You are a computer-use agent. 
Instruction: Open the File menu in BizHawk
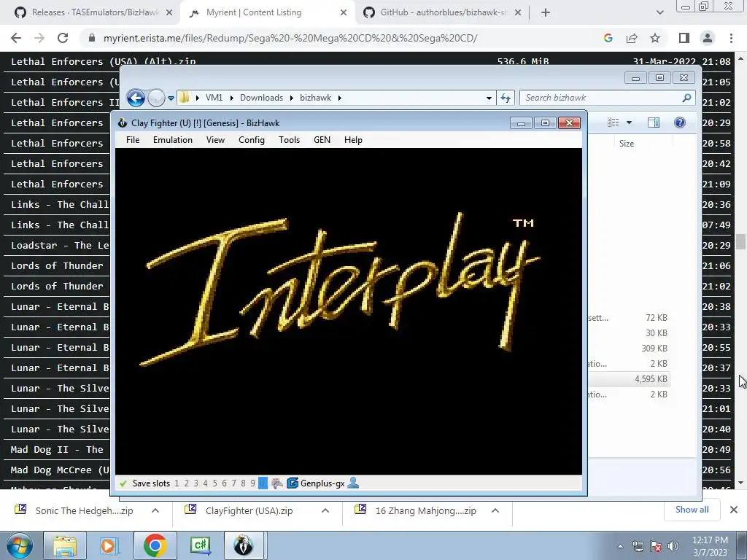coord(133,139)
